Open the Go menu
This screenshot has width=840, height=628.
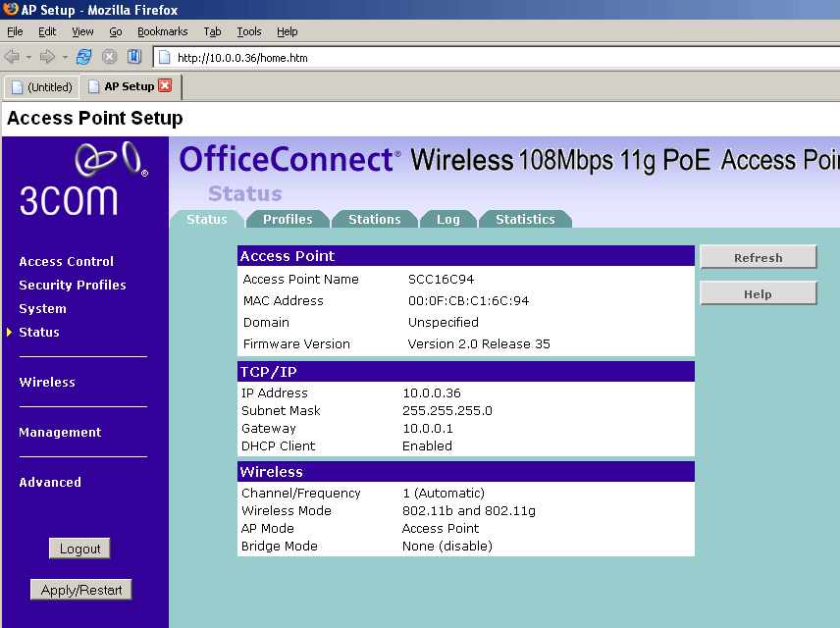click(x=116, y=31)
